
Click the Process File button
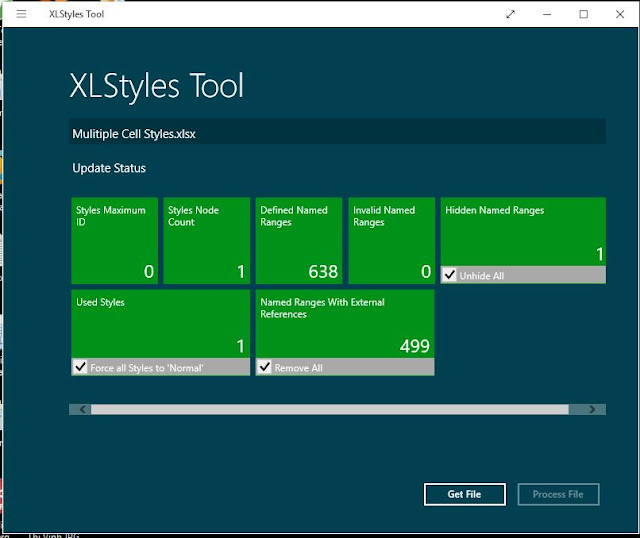558,494
